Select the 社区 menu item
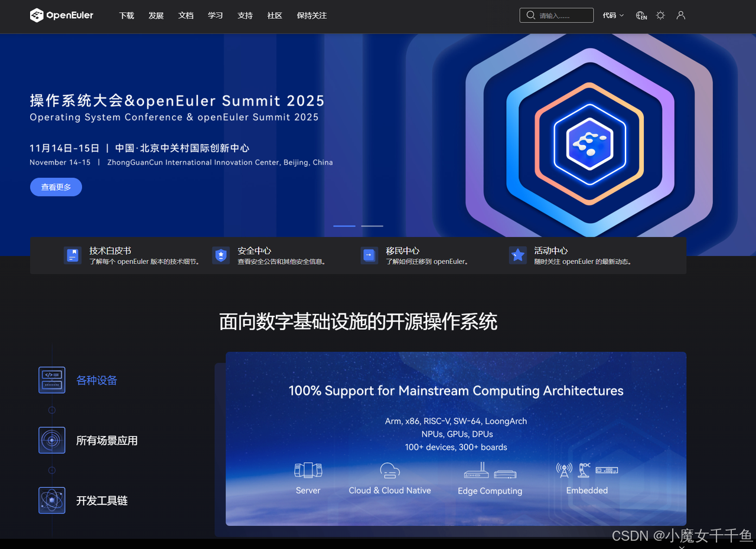Image resolution: width=756 pixels, height=549 pixels. [x=274, y=15]
